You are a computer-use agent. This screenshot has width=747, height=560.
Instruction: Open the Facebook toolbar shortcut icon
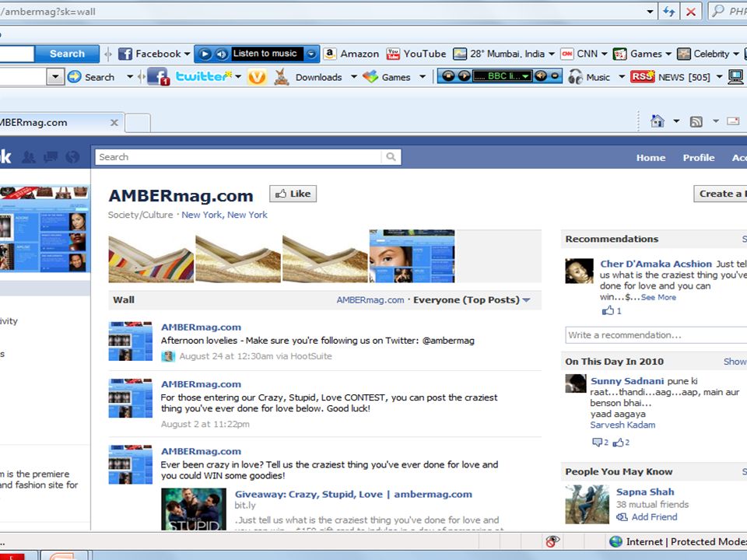click(124, 54)
